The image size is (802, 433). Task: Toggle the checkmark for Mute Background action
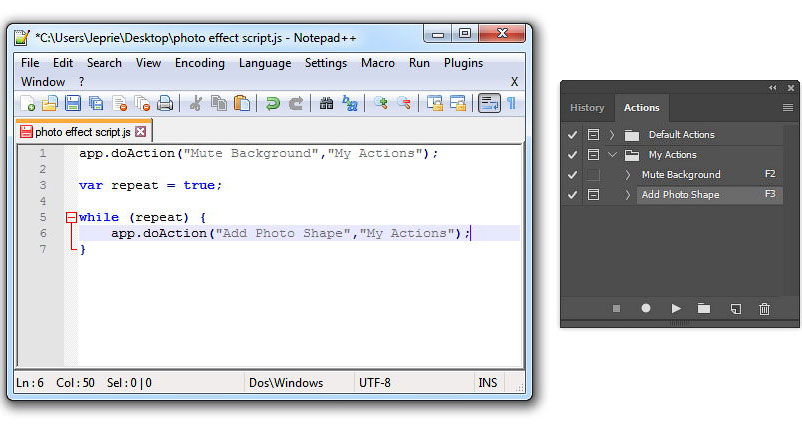pos(572,175)
